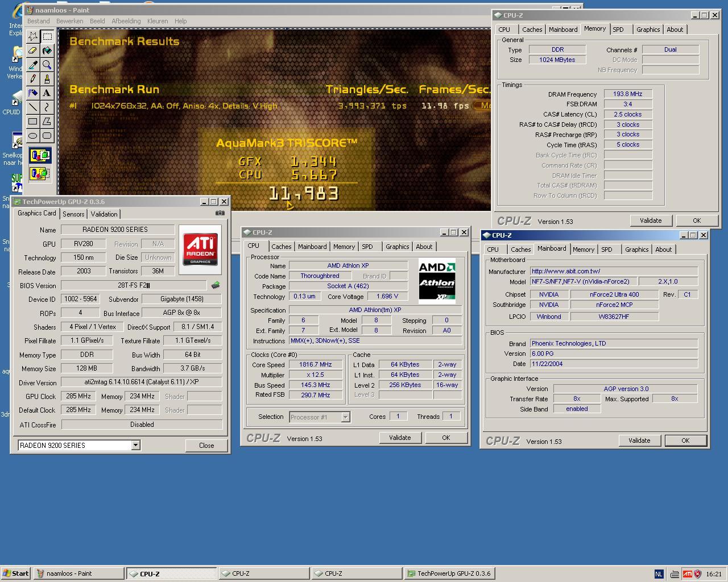Select the Pencil tool in Paint

coord(33,79)
